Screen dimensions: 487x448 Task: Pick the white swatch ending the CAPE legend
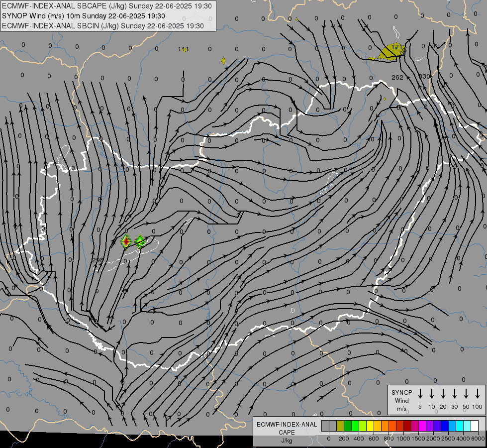point(474,426)
